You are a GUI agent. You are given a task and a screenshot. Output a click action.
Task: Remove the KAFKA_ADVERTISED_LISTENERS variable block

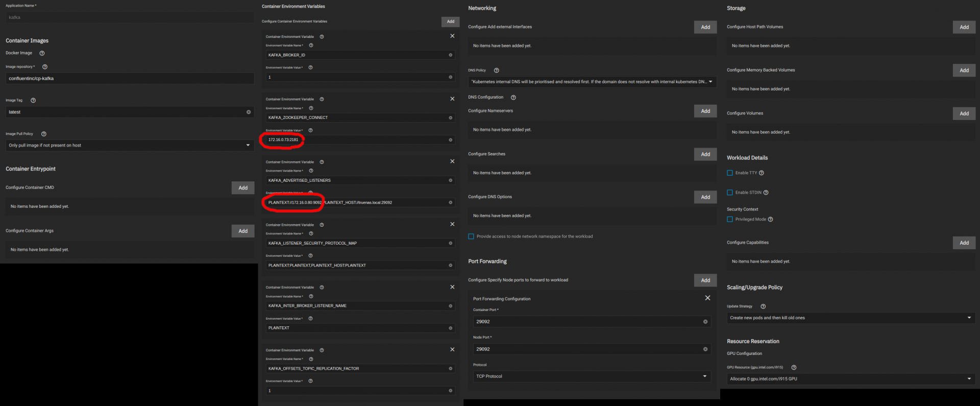(x=452, y=161)
